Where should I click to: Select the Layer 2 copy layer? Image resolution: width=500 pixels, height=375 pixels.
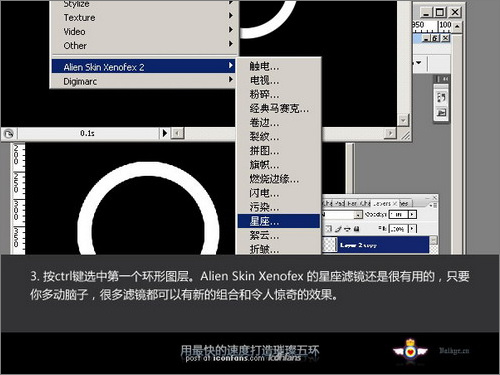(x=376, y=245)
